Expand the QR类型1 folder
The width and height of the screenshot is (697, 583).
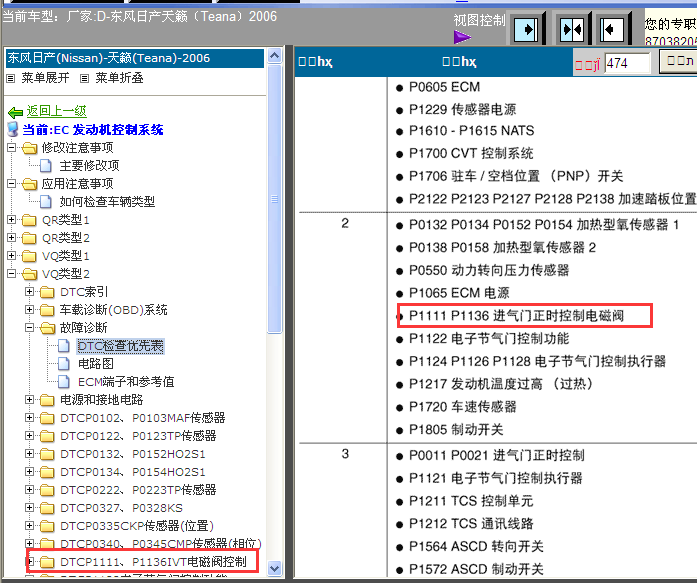(x=12, y=220)
